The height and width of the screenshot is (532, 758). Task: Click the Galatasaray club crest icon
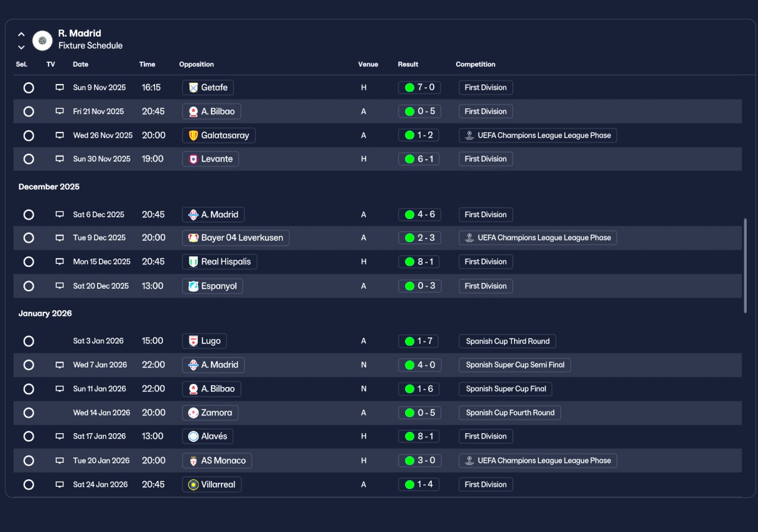click(x=193, y=136)
